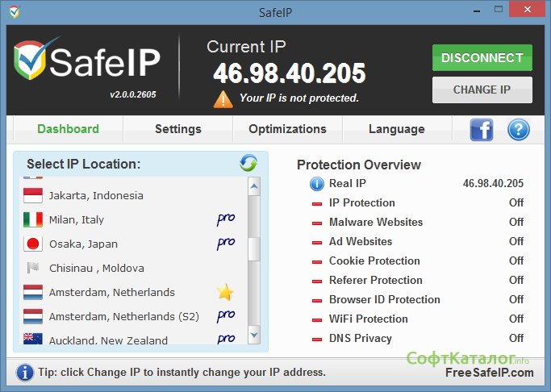Open the blue help question mark

[x=518, y=129]
